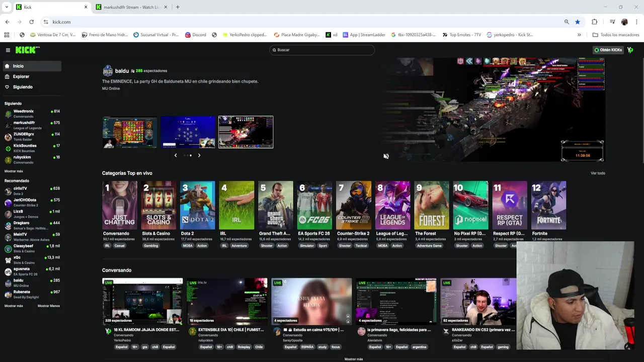Screen dimensions: 644x362
Task: Open YerkoPedro live stream thumbnail
Action: point(142,301)
